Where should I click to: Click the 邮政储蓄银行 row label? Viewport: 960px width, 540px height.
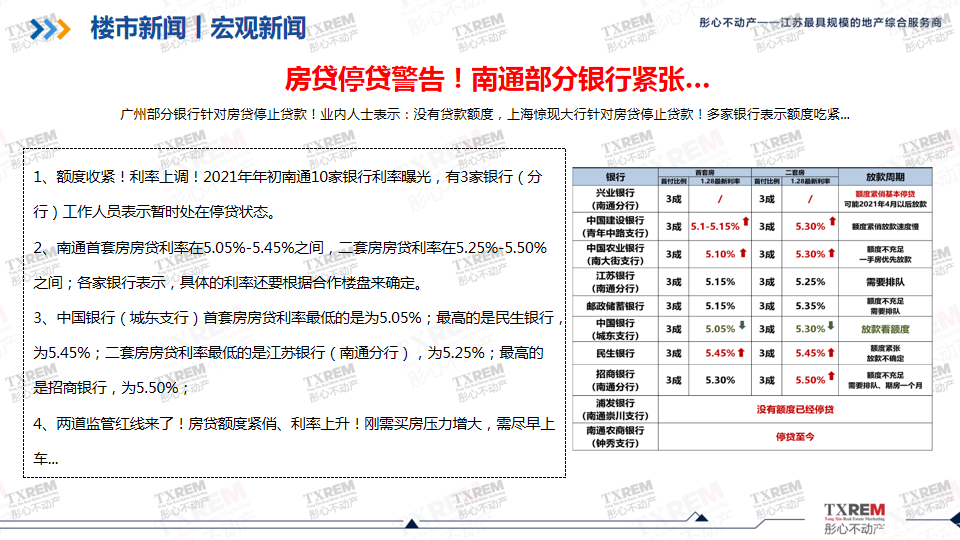pyautogui.click(x=615, y=306)
